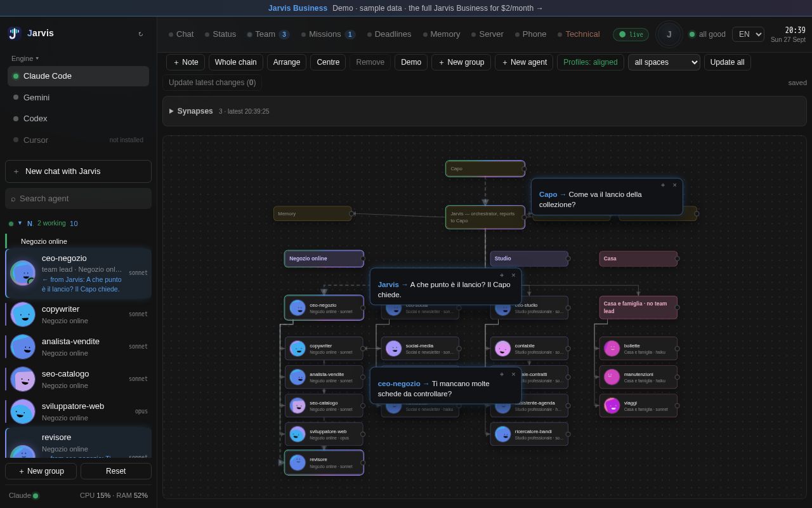Close the ceo-negozio message popup
The image size is (812, 508).
tap(513, 374)
